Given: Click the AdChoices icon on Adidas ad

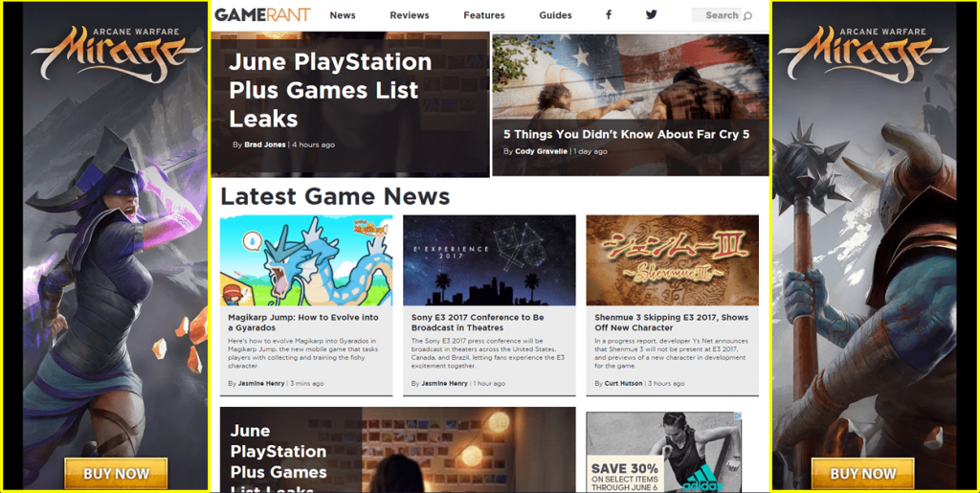Looking at the screenshot, I should (x=738, y=416).
